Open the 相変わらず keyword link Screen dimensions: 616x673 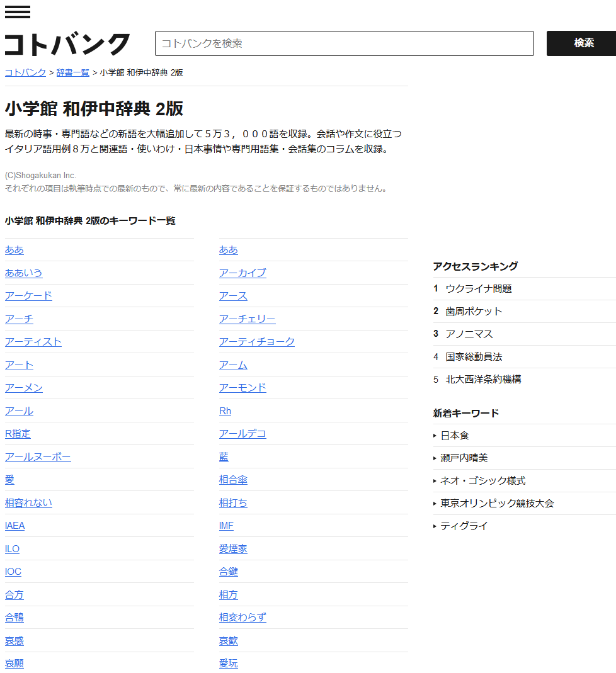point(242,618)
